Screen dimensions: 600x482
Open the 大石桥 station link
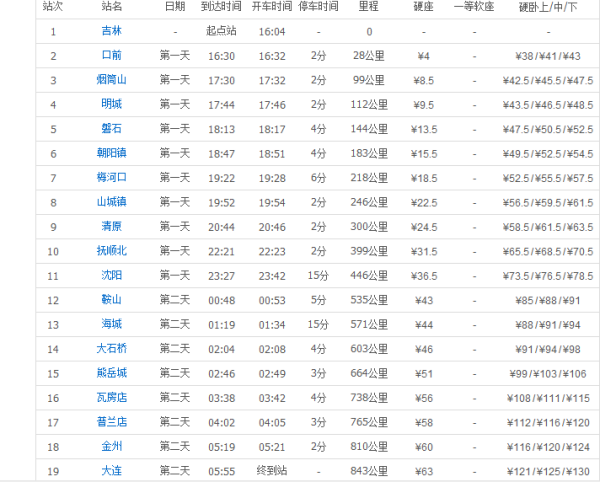point(112,348)
